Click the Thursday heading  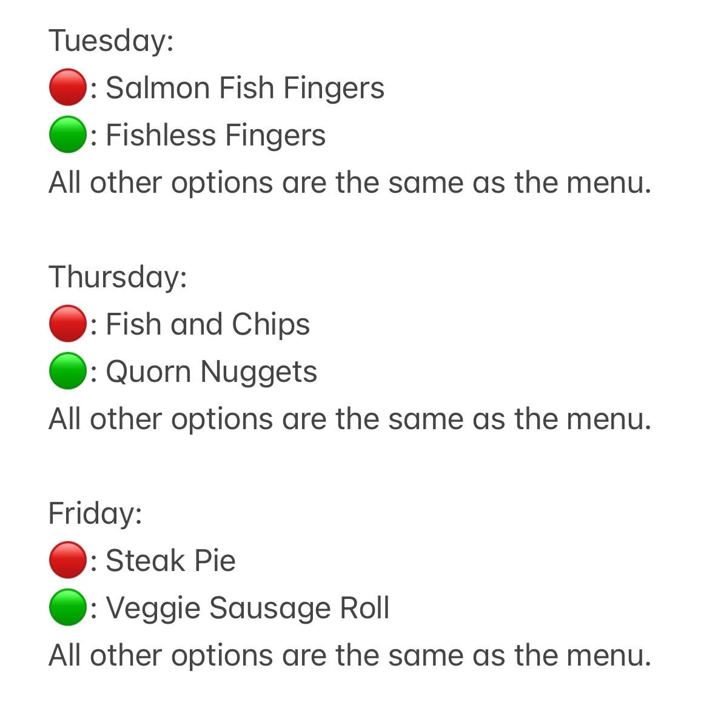click(118, 277)
